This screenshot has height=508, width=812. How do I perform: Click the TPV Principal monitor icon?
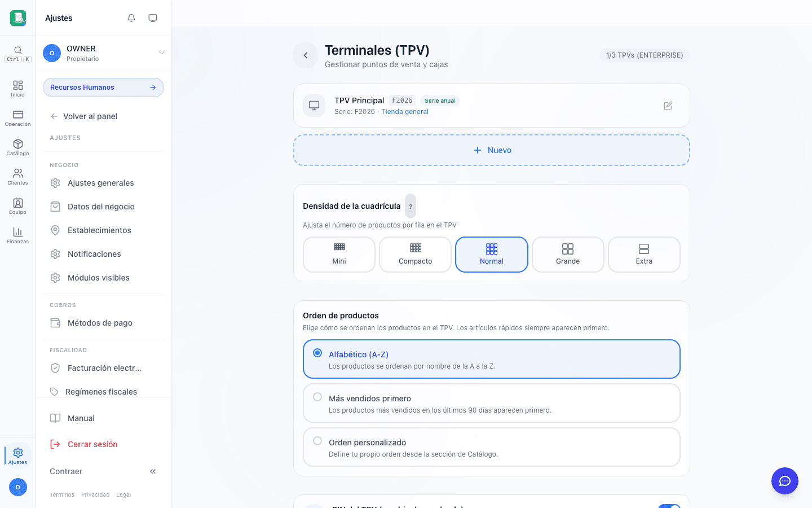[x=314, y=106]
